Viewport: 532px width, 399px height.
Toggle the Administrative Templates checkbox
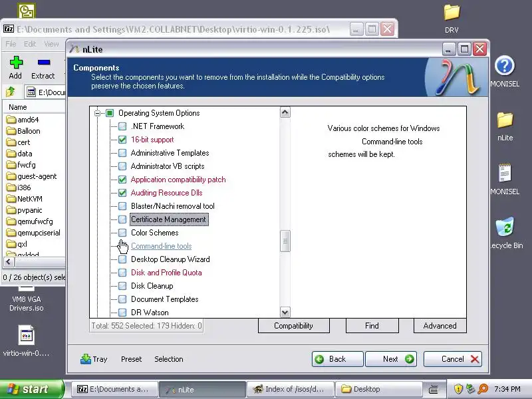(122, 153)
